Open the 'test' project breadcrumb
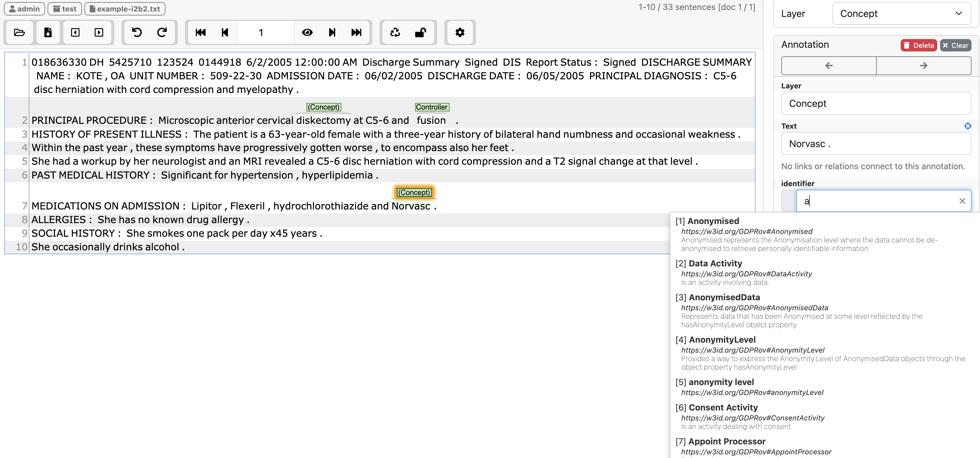This screenshot has height=458, width=980. pyautogui.click(x=64, y=8)
